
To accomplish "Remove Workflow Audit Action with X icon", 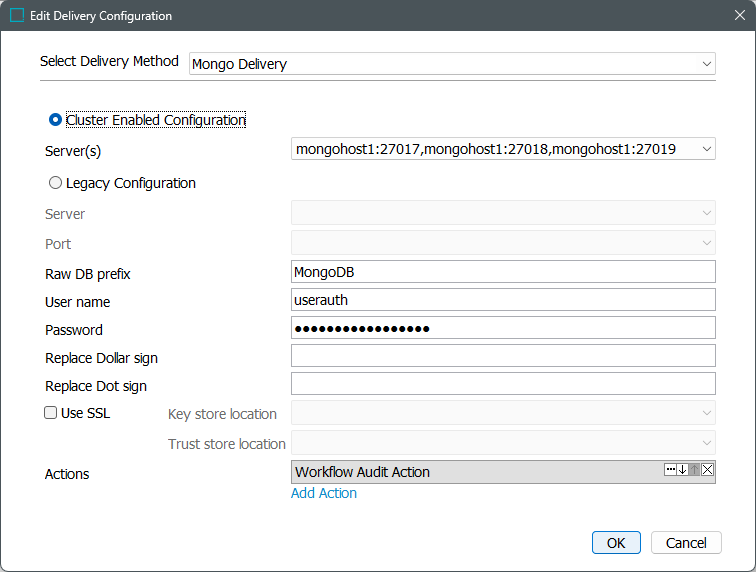I will click(x=708, y=470).
